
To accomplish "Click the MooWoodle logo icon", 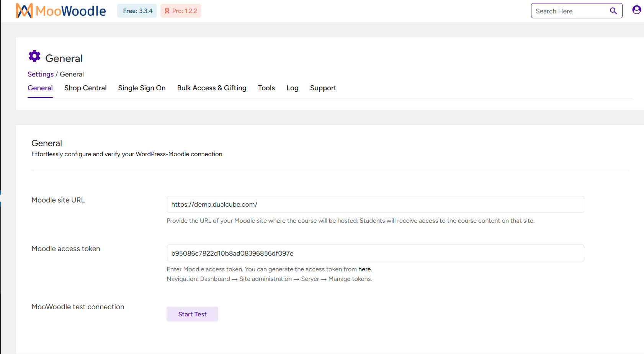I will 23,11.
